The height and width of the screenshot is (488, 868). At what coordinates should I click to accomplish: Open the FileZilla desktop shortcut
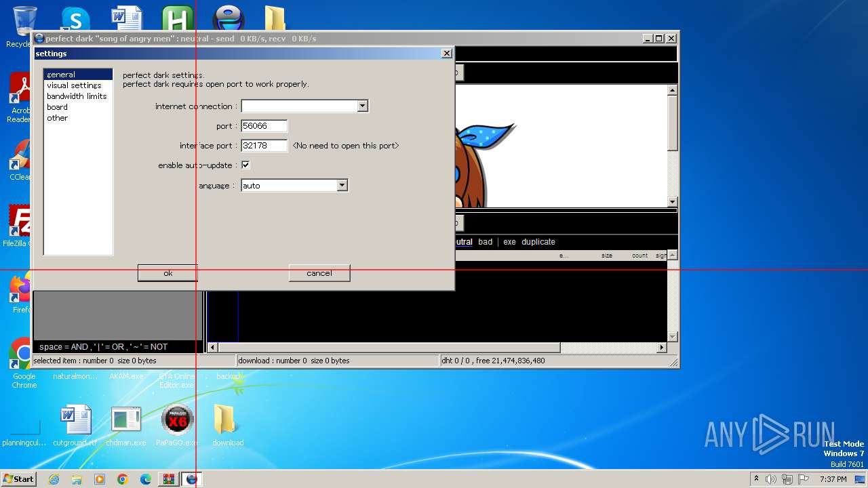click(19, 226)
